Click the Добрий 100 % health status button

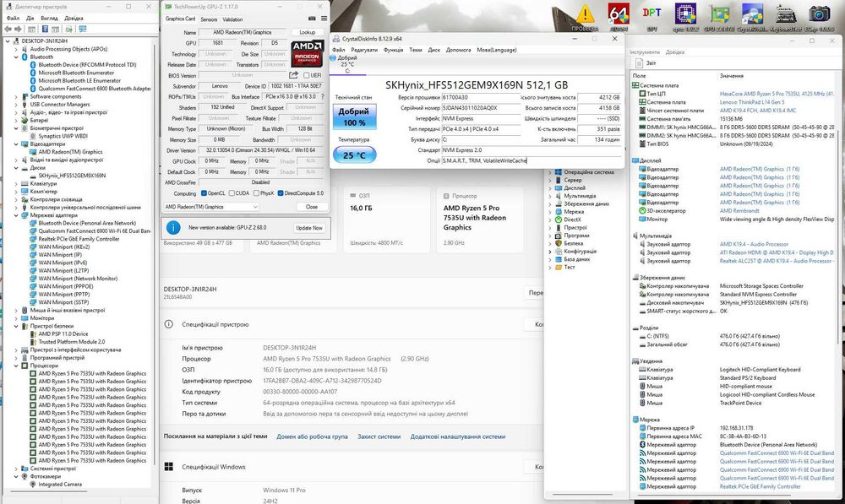point(353,117)
